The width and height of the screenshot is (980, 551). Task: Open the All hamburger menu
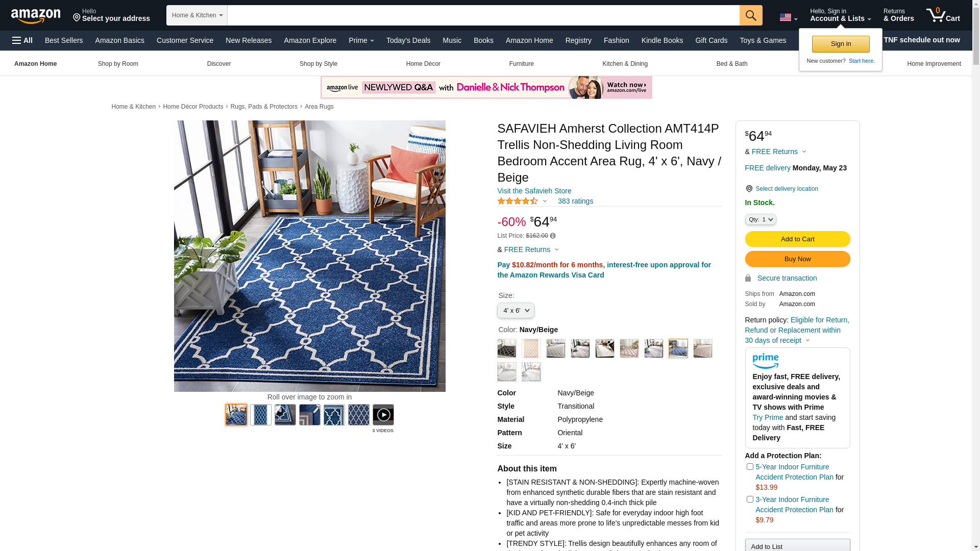[22, 40]
